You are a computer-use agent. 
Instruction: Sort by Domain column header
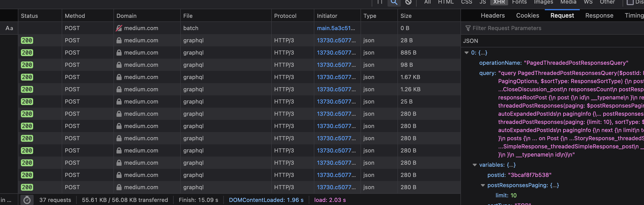(147, 16)
